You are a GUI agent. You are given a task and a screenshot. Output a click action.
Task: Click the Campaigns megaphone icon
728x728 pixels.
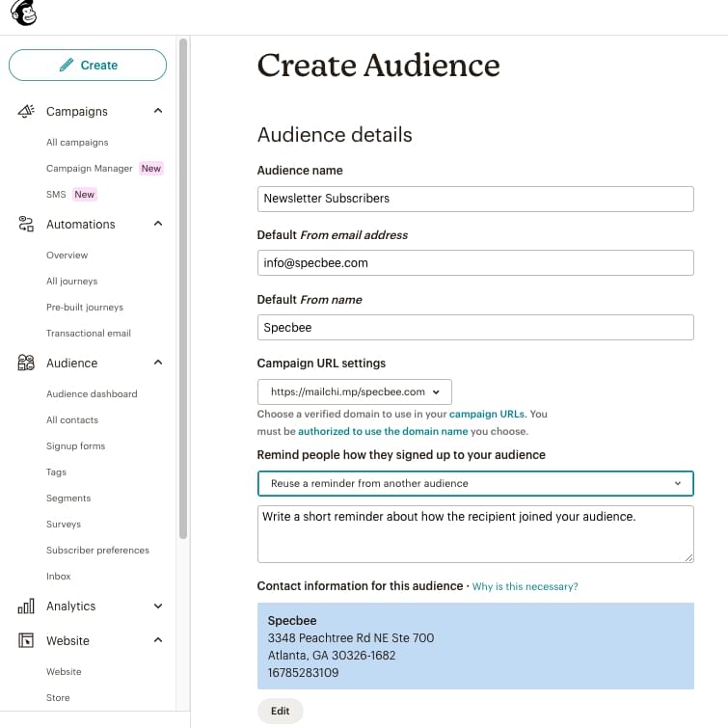tap(26, 111)
